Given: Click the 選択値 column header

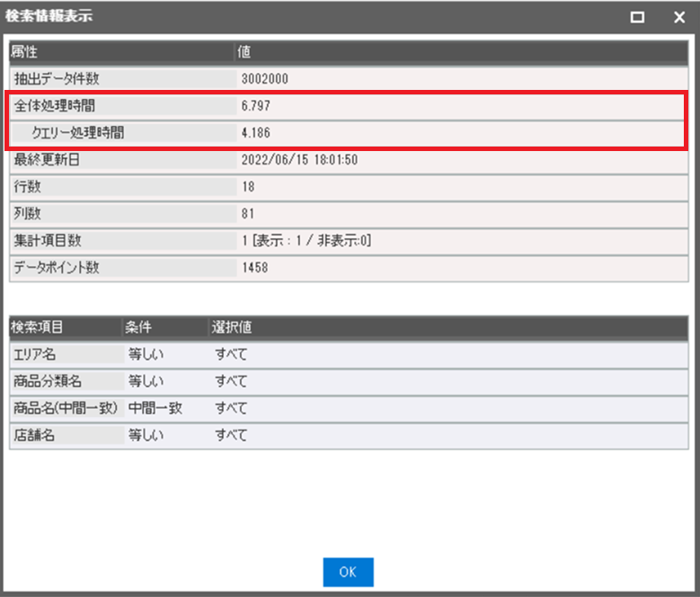Looking at the screenshot, I should 231,326.
